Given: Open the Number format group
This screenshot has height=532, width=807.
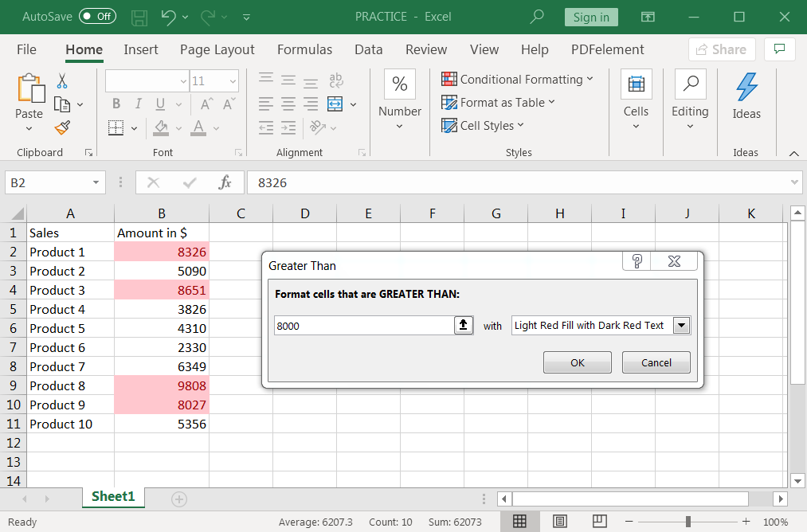Looking at the screenshot, I should (x=400, y=100).
